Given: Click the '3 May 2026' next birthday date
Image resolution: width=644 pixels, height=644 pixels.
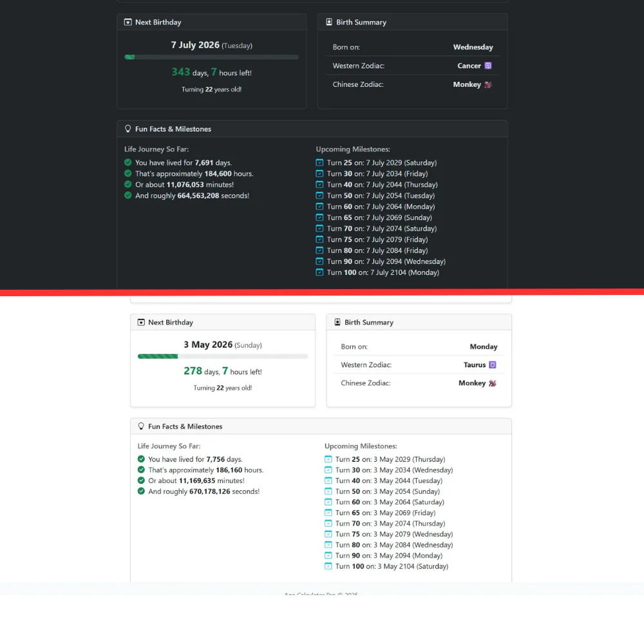Looking at the screenshot, I should (x=208, y=345).
